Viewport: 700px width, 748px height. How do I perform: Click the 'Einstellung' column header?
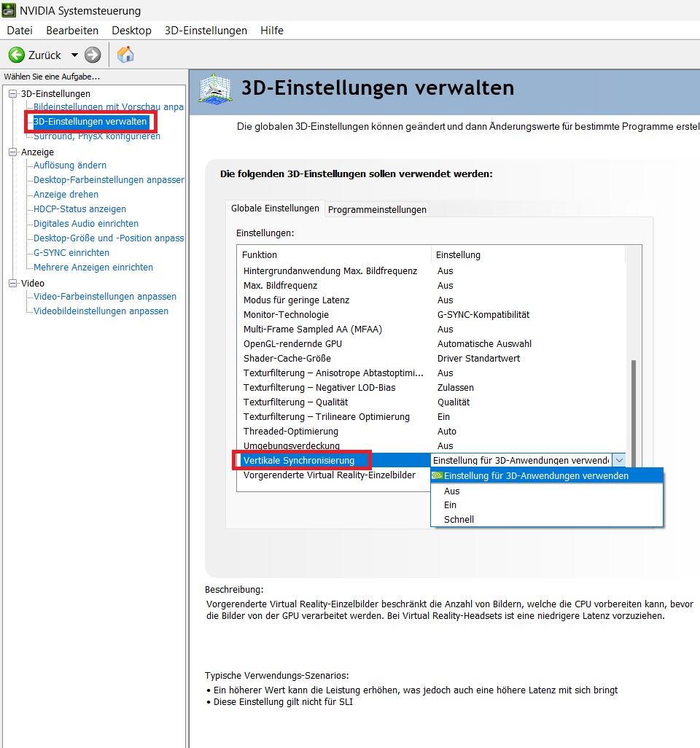(x=528, y=254)
